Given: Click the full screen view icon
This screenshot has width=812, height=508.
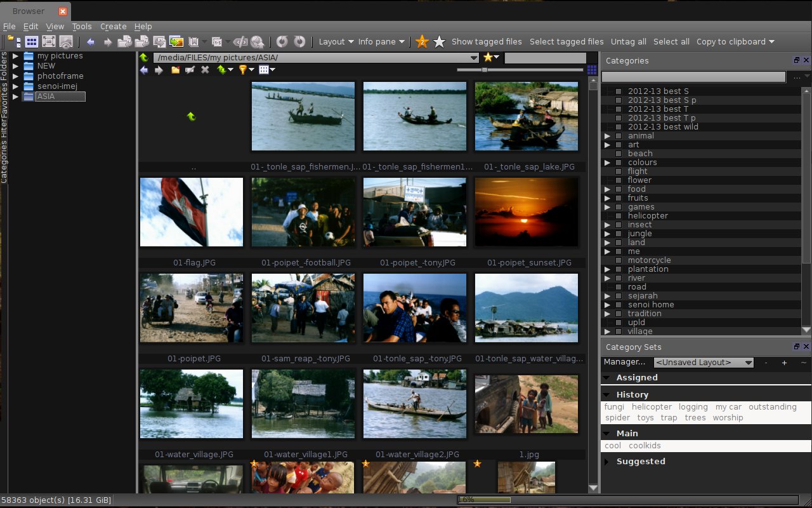Looking at the screenshot, I should [x=49, y=42].
